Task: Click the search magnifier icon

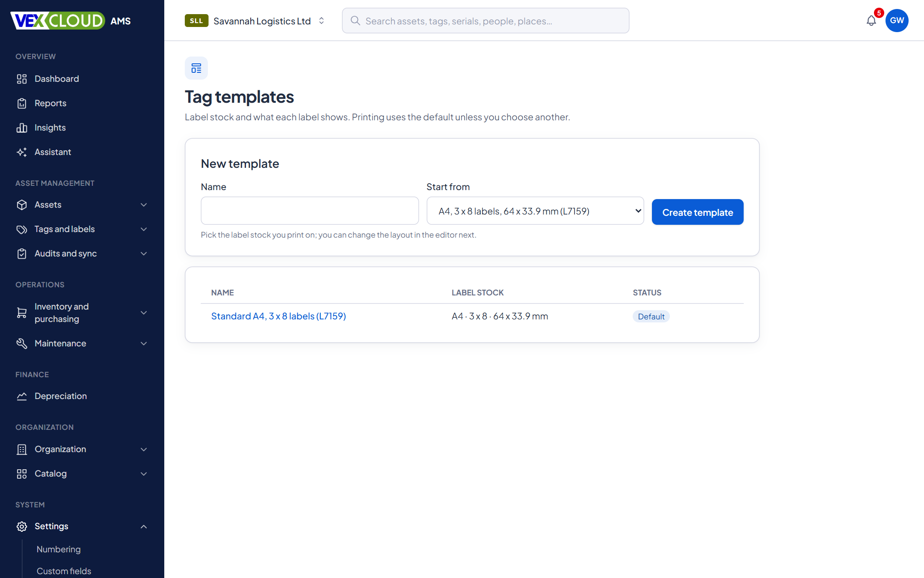Action: pos(355,21)
